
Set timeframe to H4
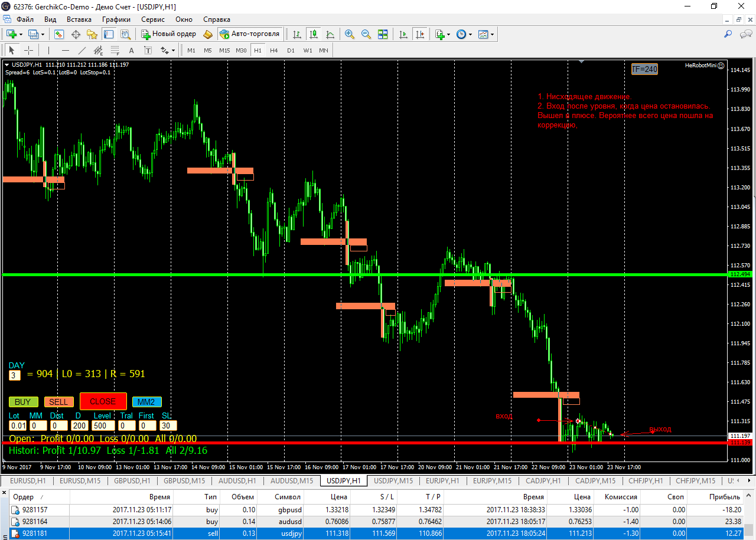click(x=274, y=50)
